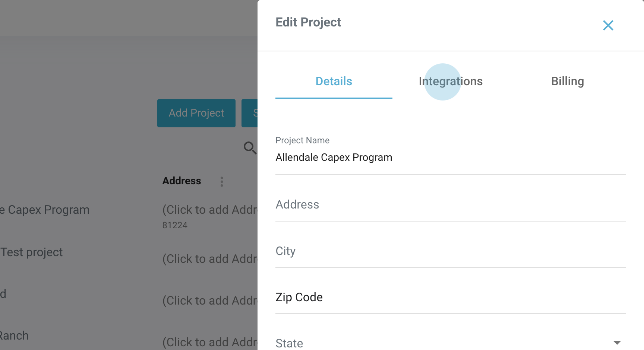Screen dimensions: 644x350
Task: Select the Zip Code input field
Action: click(x=450, y=297)
